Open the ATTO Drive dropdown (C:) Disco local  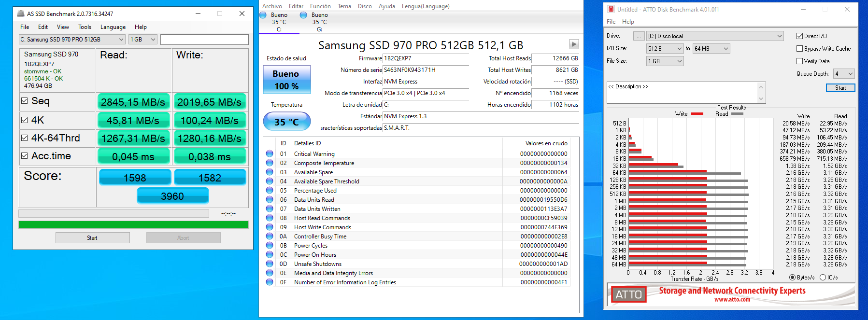715,36
